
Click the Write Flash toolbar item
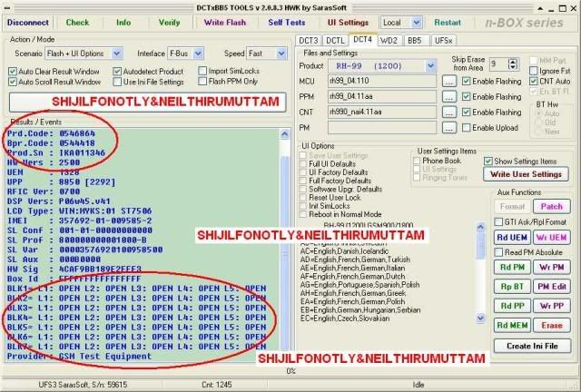click(225, 23)
